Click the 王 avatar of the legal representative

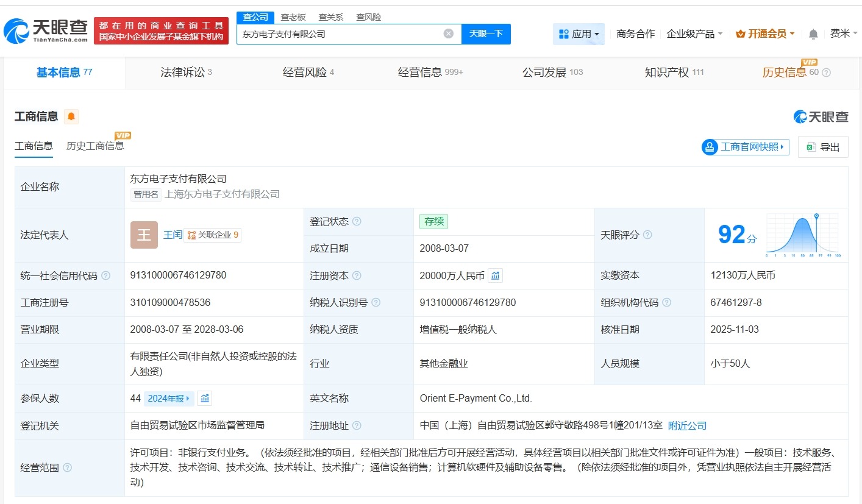tap(143, 235)
